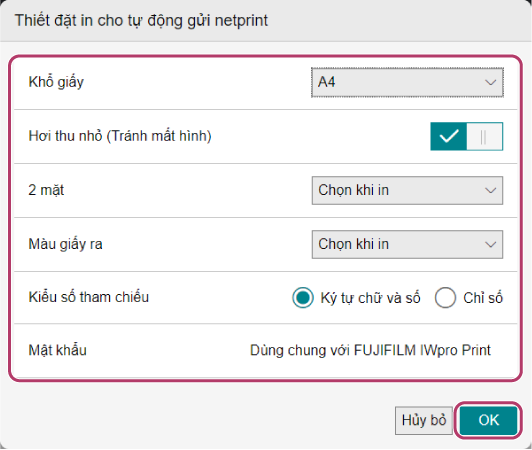Image resolution: width=532 pixels, height=450 pixels.
Task: Open the Màu giấy ra dropdown
Action: [407, 244]
